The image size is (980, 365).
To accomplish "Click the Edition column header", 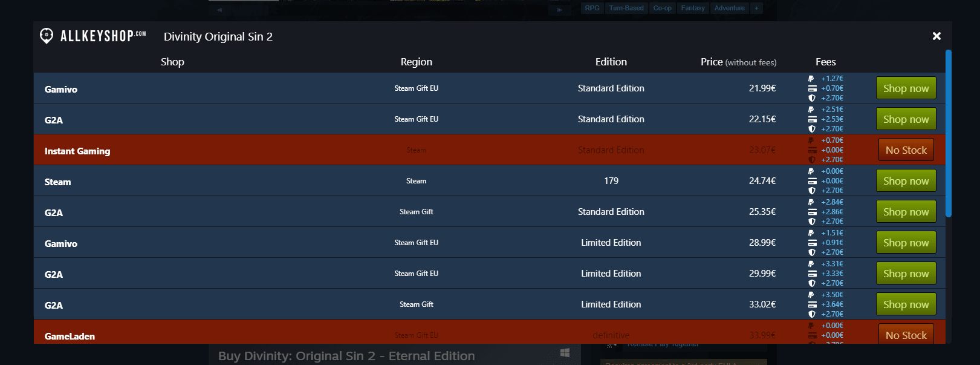I will pyautogui.click(x=611, y=62).
